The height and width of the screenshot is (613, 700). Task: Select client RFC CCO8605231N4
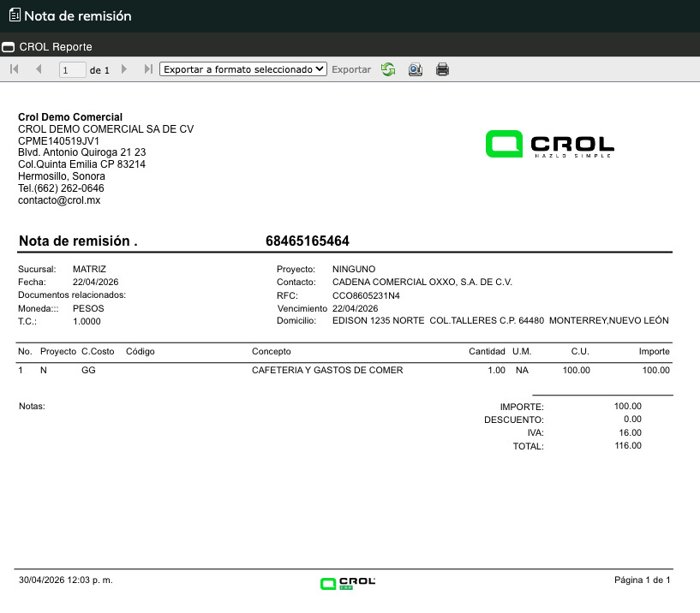click(x=366, y=295)
